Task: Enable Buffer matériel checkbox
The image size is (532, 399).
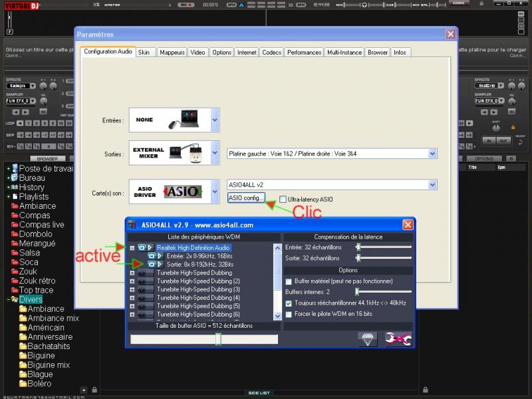Action: [x=289, y=281]
